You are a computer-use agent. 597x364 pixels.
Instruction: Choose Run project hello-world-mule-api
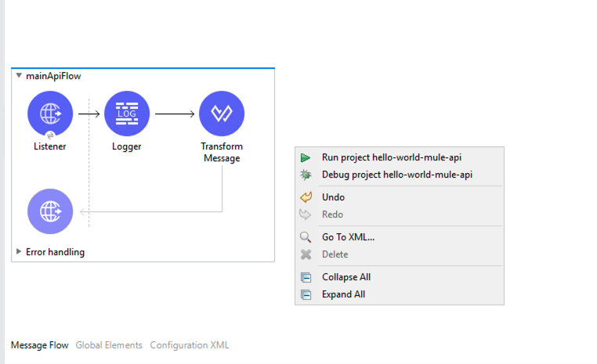coord(400,157)
